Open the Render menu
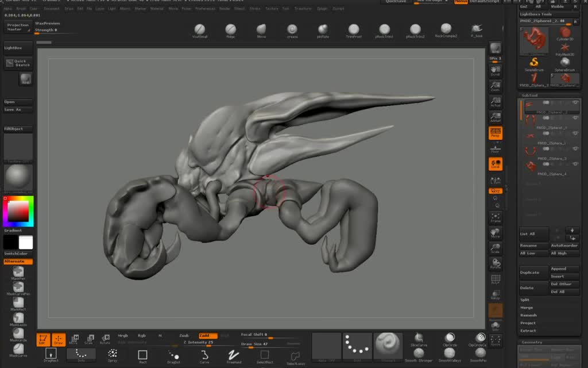 225,8
